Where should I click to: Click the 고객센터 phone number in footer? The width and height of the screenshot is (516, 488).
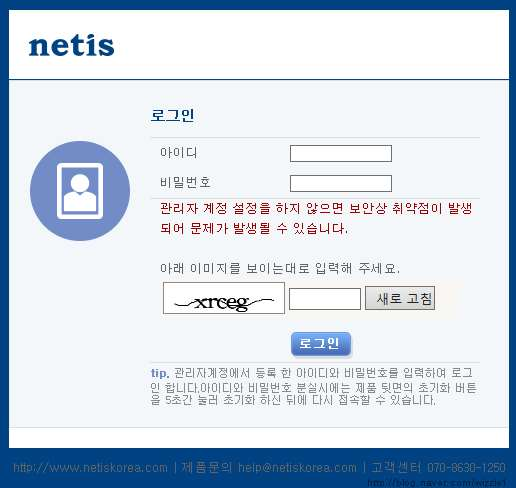pos(466,468)
